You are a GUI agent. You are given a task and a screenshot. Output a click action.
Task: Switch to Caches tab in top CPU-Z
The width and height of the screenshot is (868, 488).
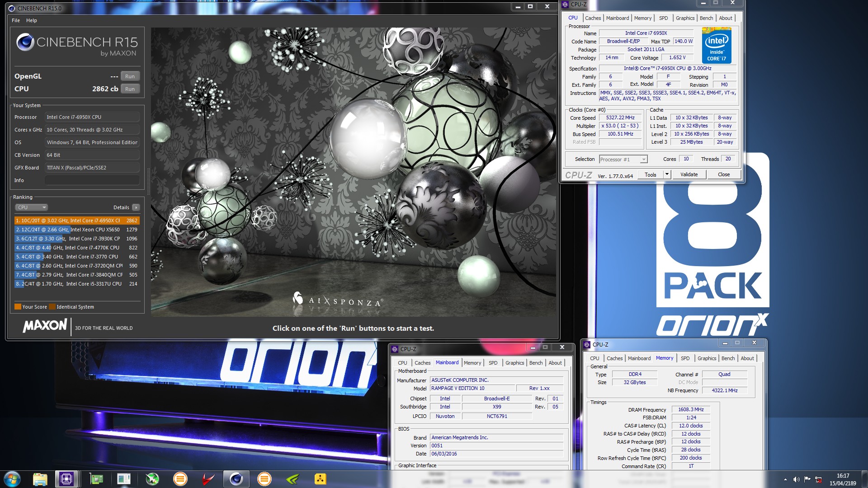tap(593, 18)
